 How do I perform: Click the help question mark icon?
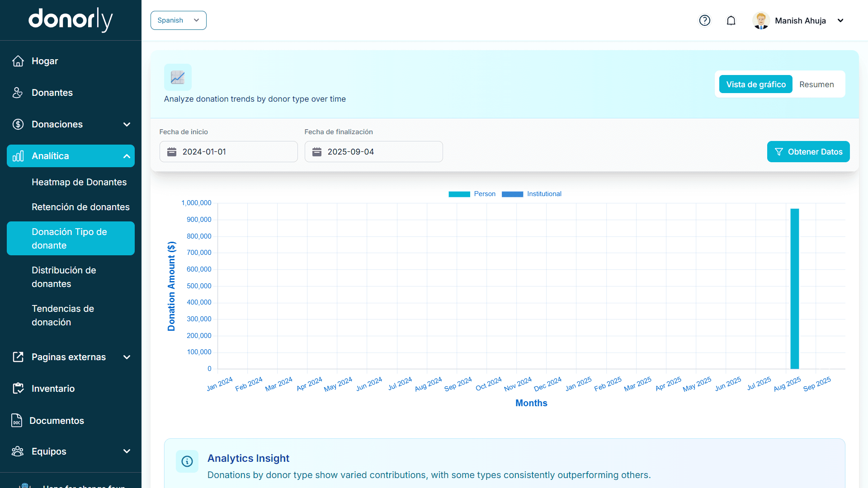point(704,20)
